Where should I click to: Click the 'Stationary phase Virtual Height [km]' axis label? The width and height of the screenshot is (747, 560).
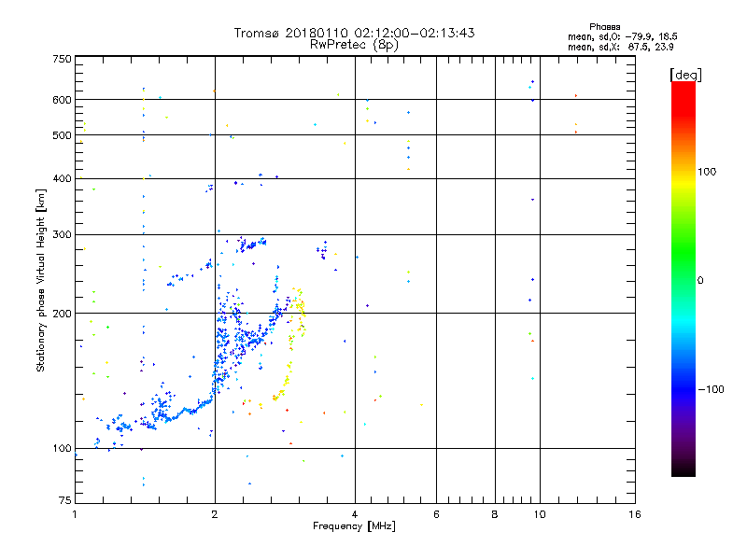pyautogui.click(x=41, y=280)
